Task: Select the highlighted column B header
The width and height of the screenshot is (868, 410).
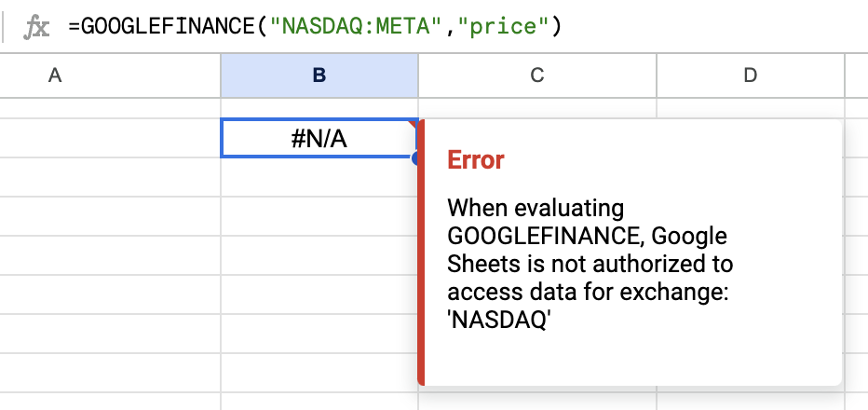Action: click(319, 75)
